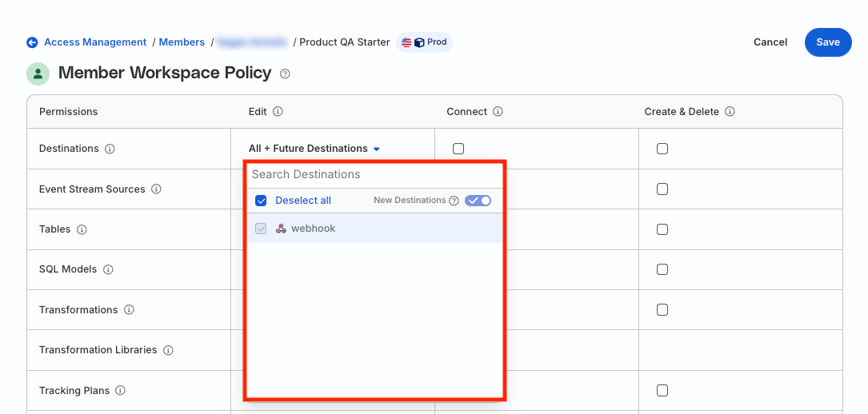Save the workspace policy
868x414 pixels.
(827, 42)
